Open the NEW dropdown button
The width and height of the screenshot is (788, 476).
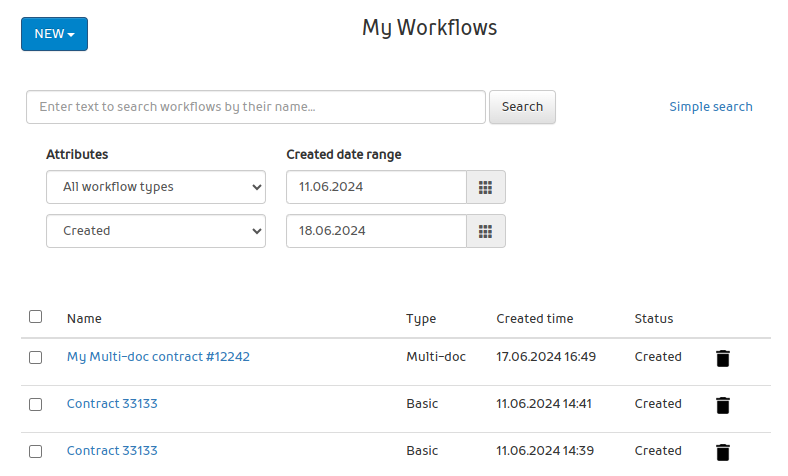54,34
